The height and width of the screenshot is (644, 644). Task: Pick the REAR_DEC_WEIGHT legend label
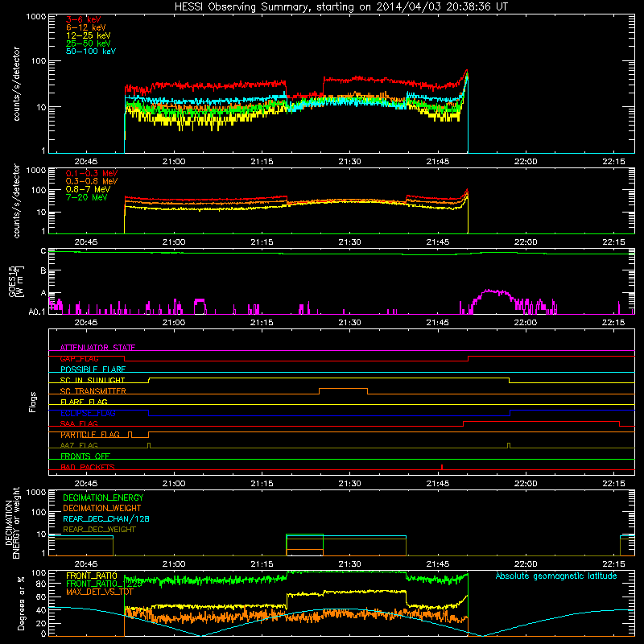pyautogui.click(x=99, y=530)
